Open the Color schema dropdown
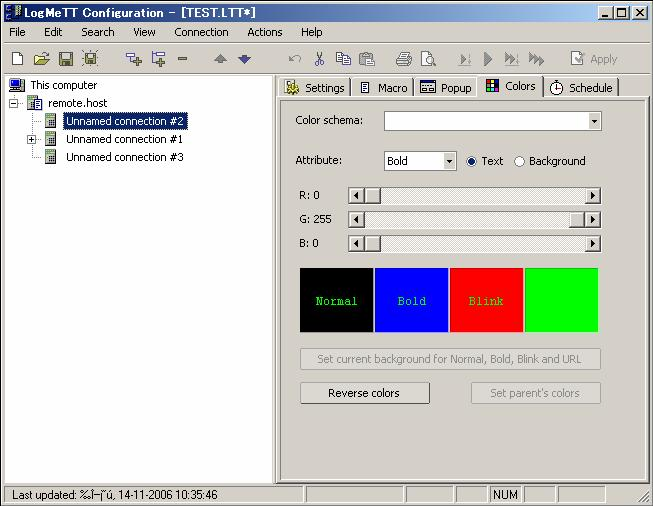 click(594, 121)
